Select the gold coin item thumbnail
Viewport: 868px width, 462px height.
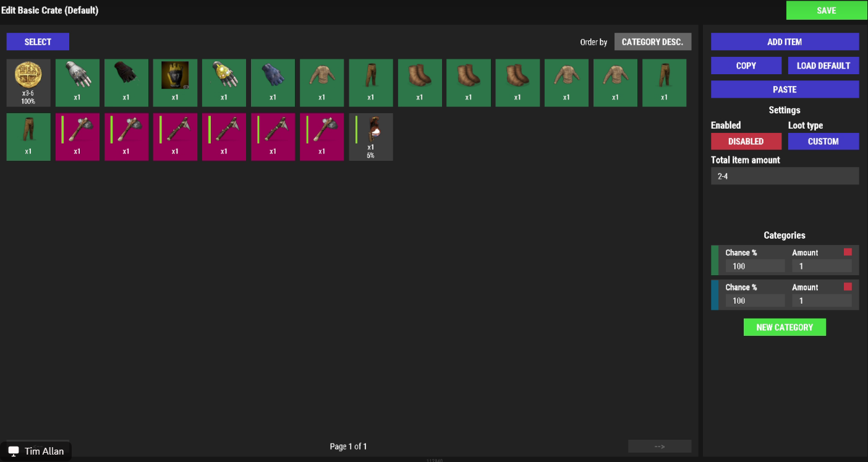coord(28,82)
